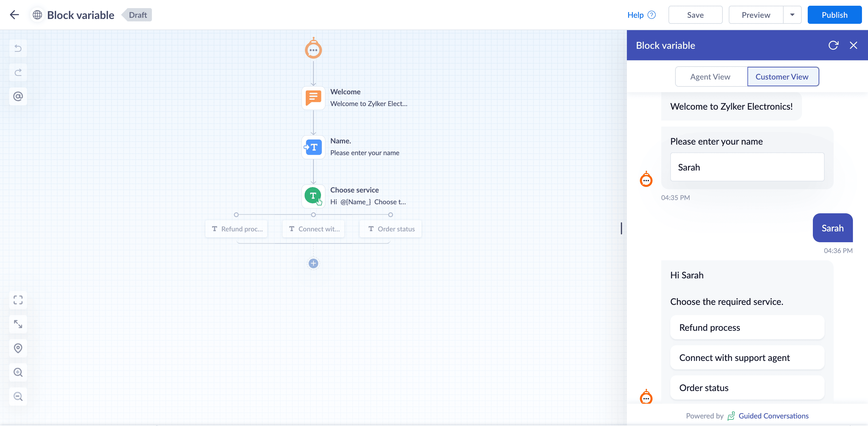Screen dimensions: 868x426
Task: Zoom out on the canvas
Action: [x=18, y=396]
